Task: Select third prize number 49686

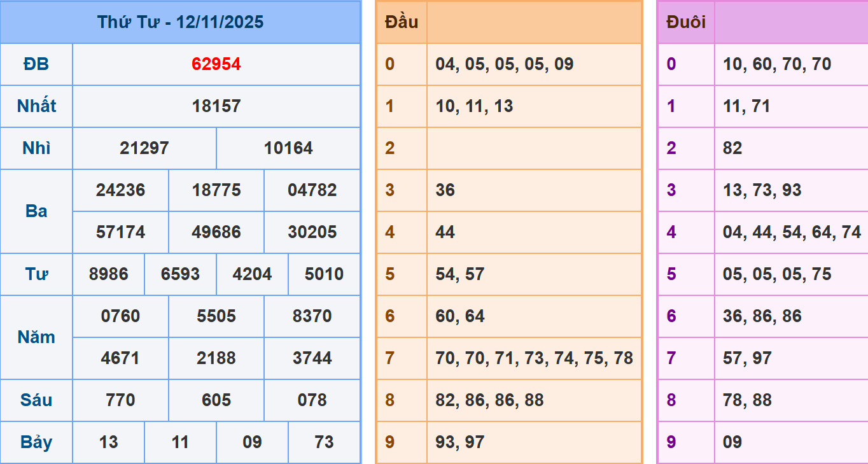Action: (216, 232)
